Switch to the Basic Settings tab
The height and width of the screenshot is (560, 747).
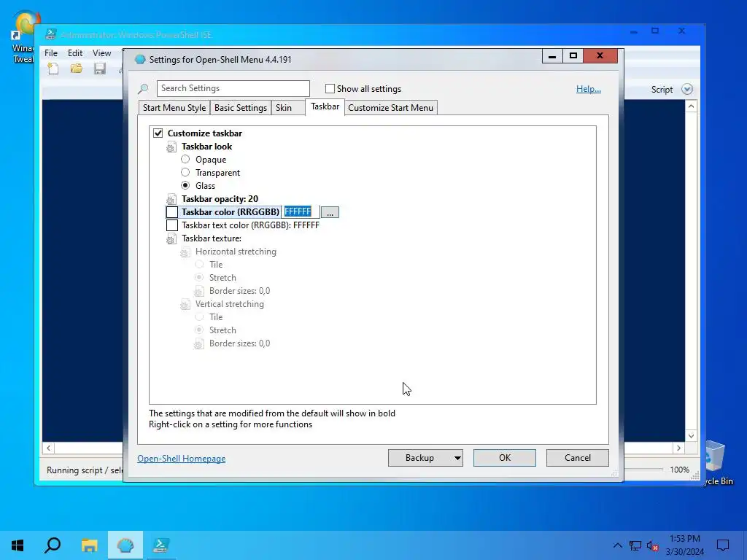(x=241, y=108)
